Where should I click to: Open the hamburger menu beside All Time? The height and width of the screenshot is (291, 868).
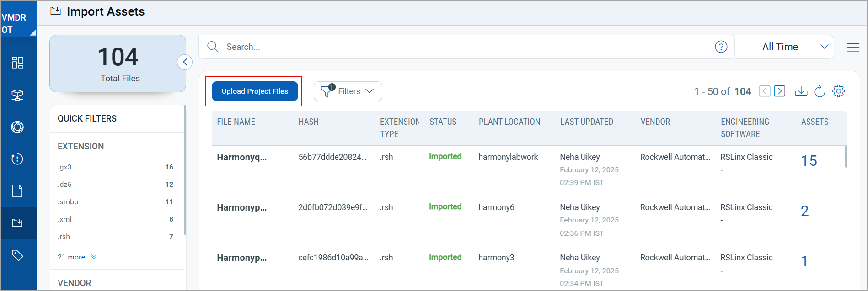click(853, 47)
